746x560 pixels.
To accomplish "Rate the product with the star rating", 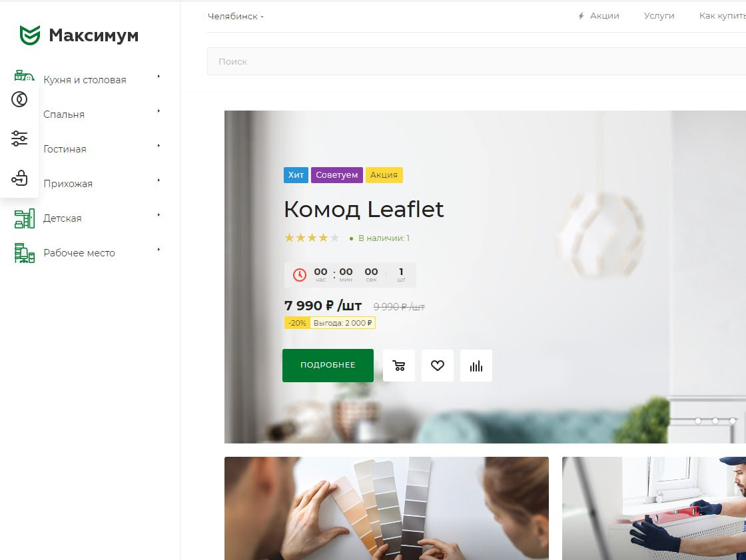I will click(312, 238).
